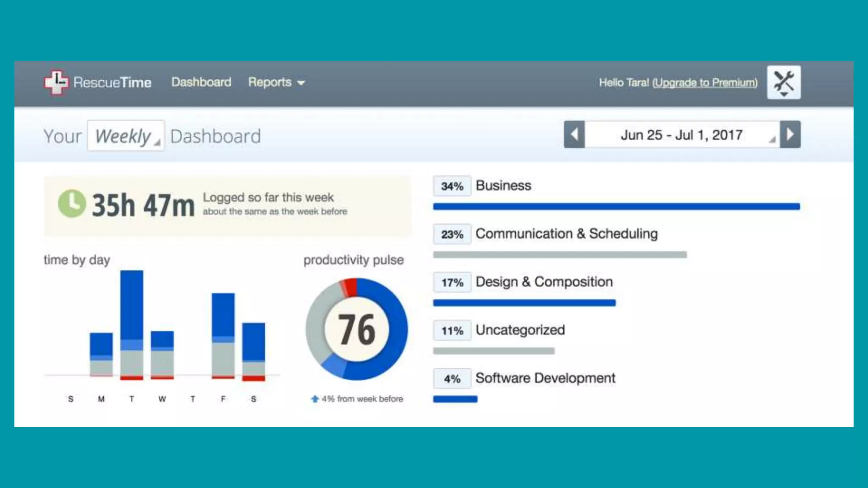Image resolution: width=868 pixels, height=488 pixels.
Task: Click the green clock icon
Action: click(71, 204)
